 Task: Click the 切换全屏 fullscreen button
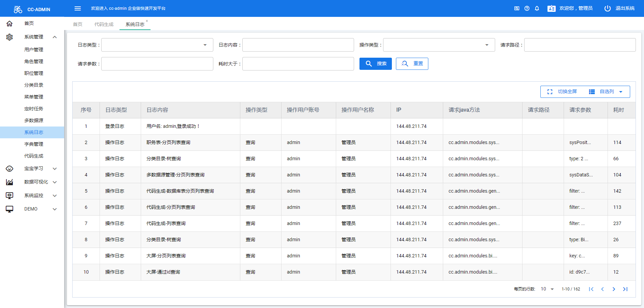pos(562,92)
